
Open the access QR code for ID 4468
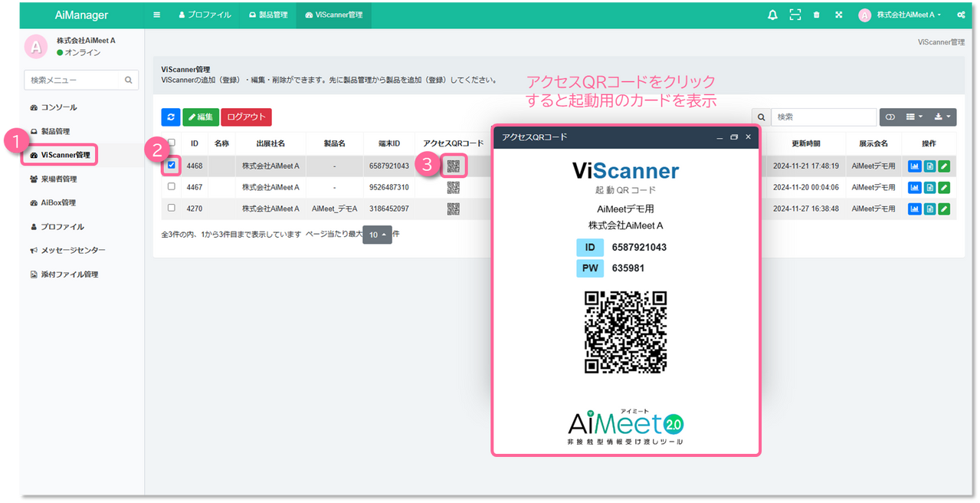(x=453, y=166)
